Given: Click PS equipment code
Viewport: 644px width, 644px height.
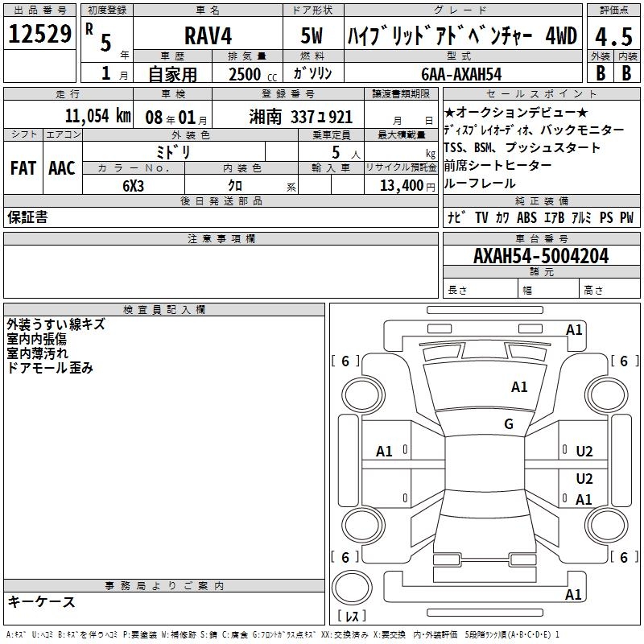Looking at the screenshot, I should [x=606, y=217].
